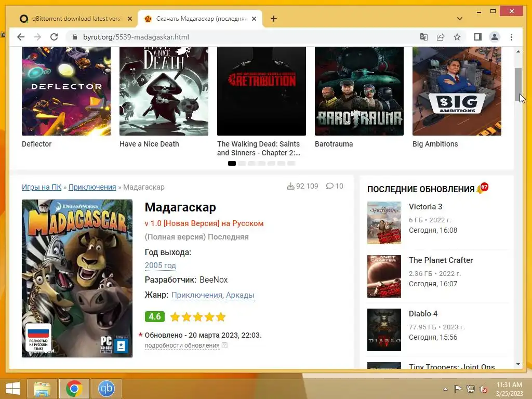532x399 pixels.
Task: Click the 4.6 rating badge
Action: (x=155, y=316)
